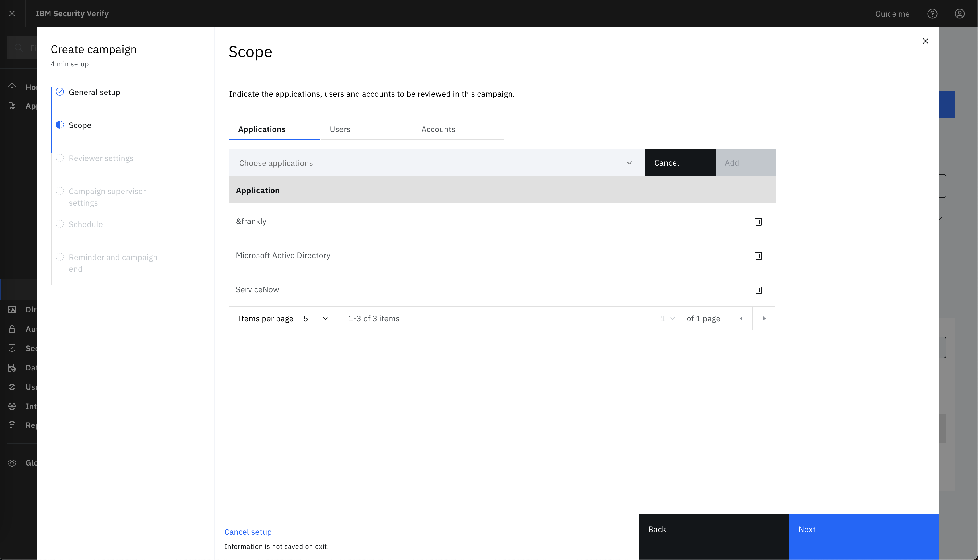Open the Home sidebar icon

(x=12, y=87)
